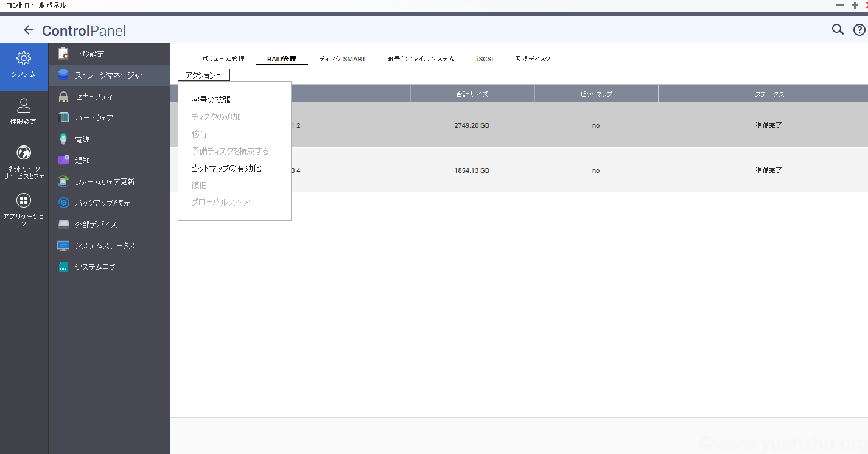
Task: Click the ビットマップ column header
Action: point(596,94)
